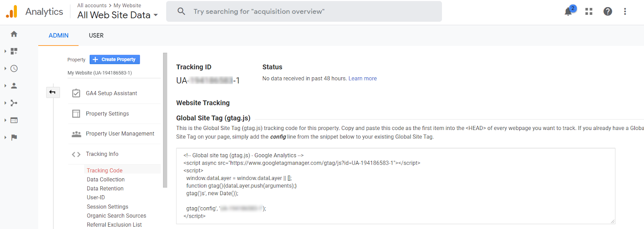Image resolution: width=644 pixels, height=229 pixels.
Task: Expand Conversions section arrow in sidebar
Action: coord(5,138)
